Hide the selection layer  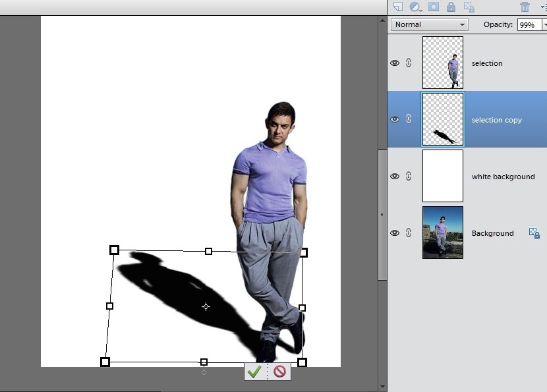point(395,63)
